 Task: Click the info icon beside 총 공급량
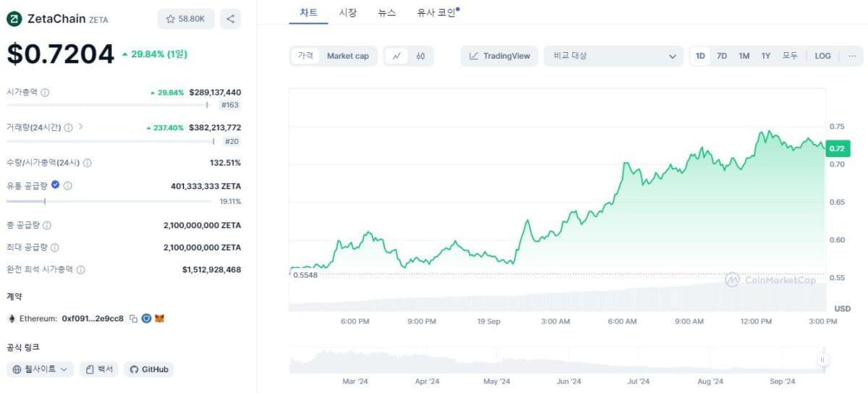pyautogui.click(x=47, y=226)
